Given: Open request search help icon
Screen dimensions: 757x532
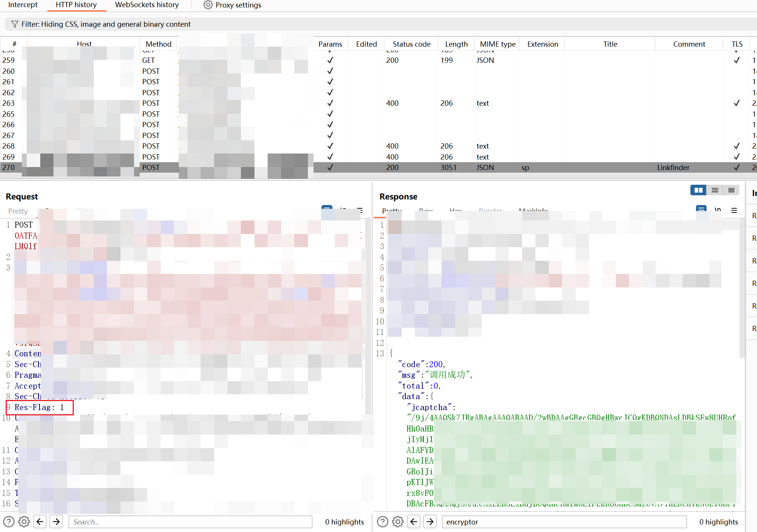Looking at the screenshot, I should pyautogui.click(x=9, y=522).
